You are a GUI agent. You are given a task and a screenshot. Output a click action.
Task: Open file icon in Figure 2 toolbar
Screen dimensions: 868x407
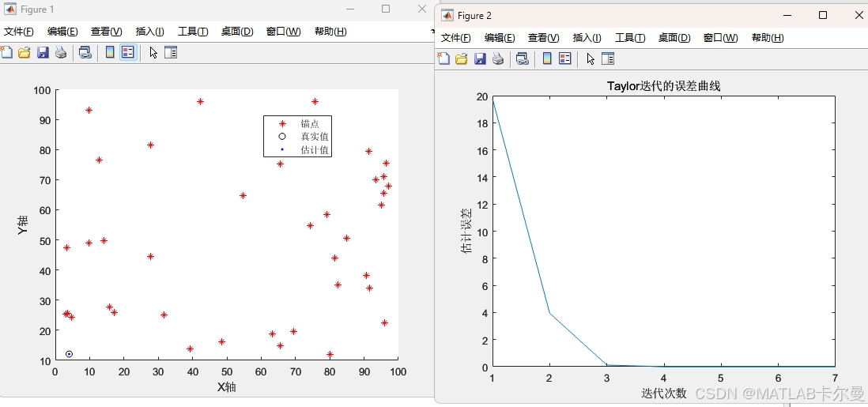pos(461,58)
